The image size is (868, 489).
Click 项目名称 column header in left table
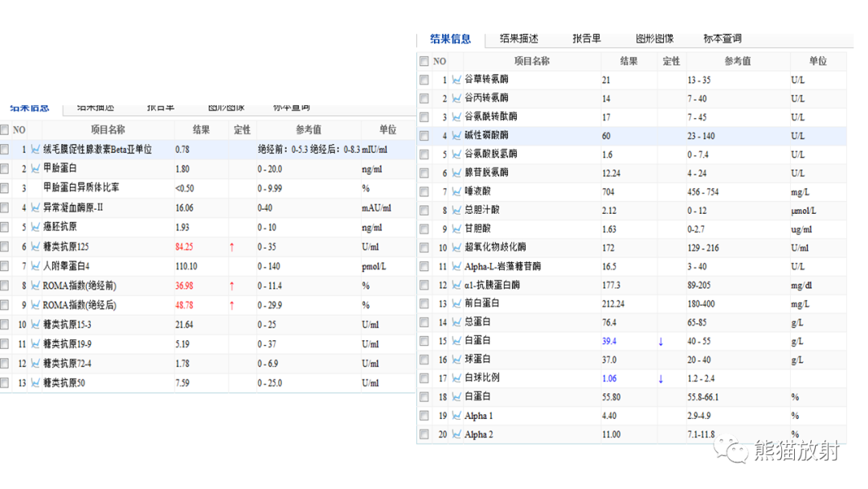pos(108,129)
